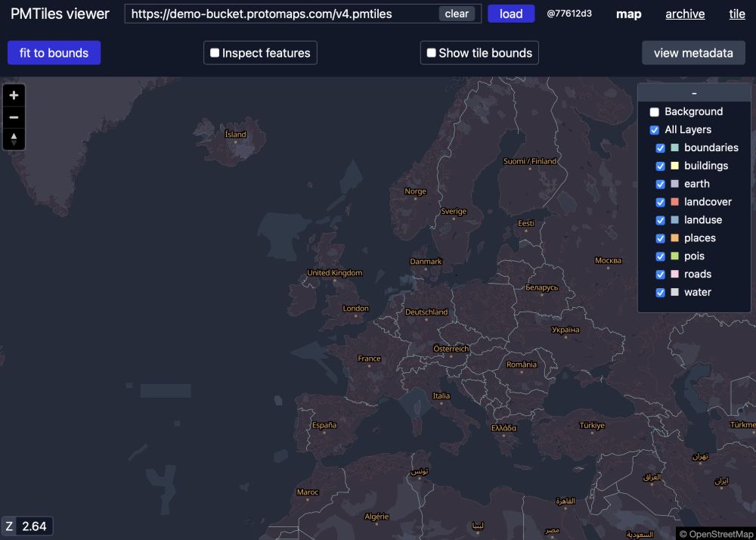Click the PMTiles viewer title
756x540 pixels.
tap(60, 14)
